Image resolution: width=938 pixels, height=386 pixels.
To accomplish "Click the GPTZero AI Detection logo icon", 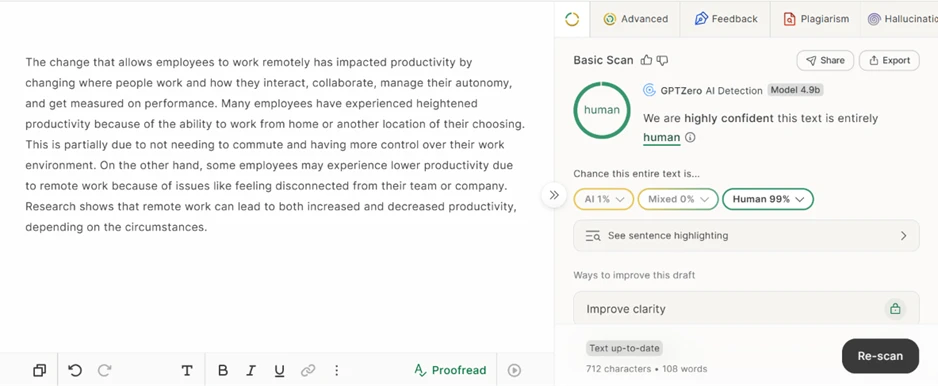I will (649, 90).
